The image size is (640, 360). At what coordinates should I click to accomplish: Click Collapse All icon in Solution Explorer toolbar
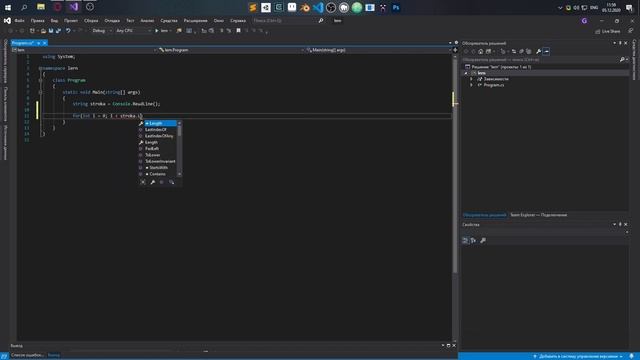tap(521, 51)
